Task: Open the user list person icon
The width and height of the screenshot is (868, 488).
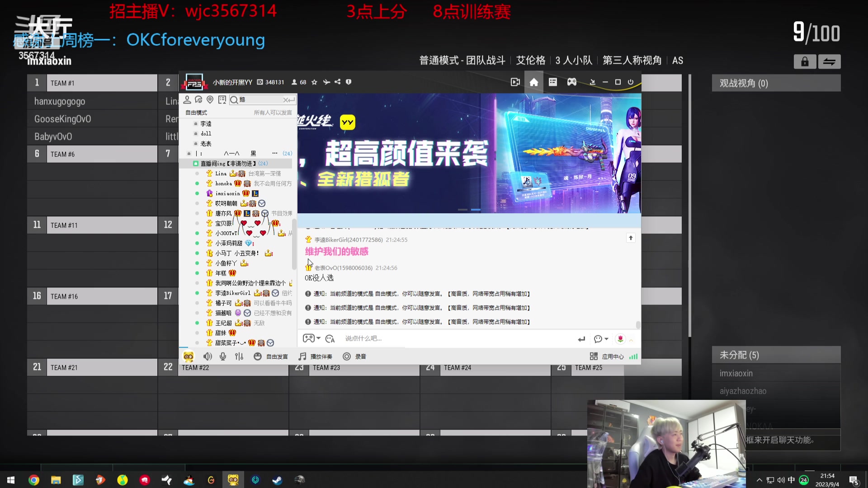Action: click(187, 99)
